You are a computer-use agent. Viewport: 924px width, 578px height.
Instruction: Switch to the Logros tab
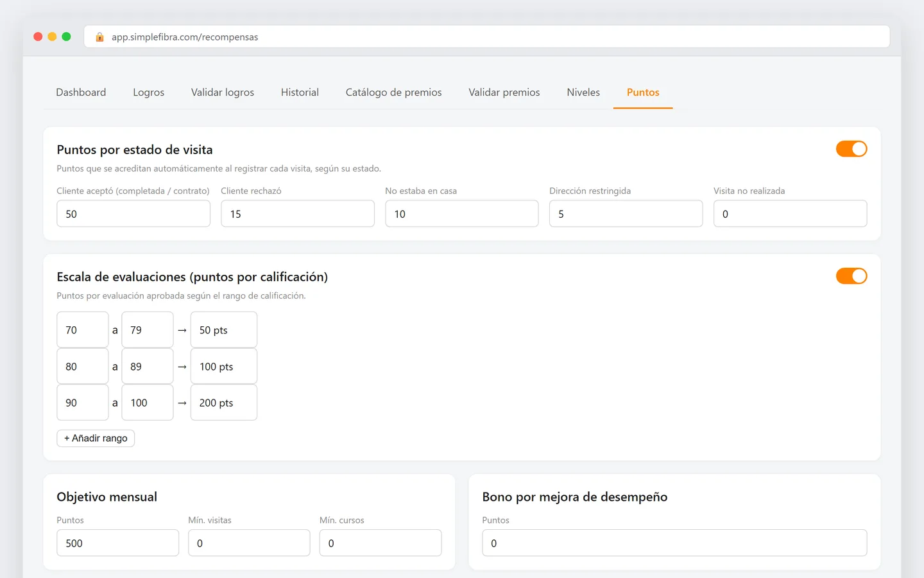[149, 92]
